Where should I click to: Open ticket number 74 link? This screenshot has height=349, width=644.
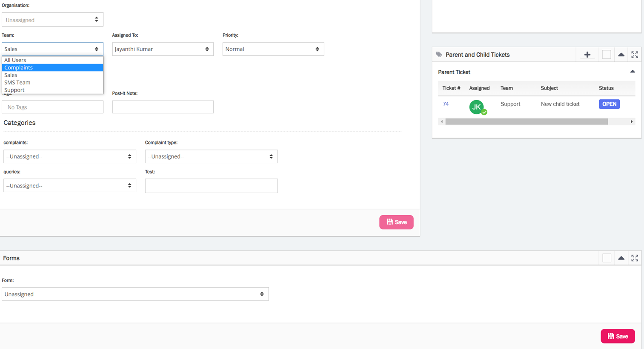(x=446, y=104)
